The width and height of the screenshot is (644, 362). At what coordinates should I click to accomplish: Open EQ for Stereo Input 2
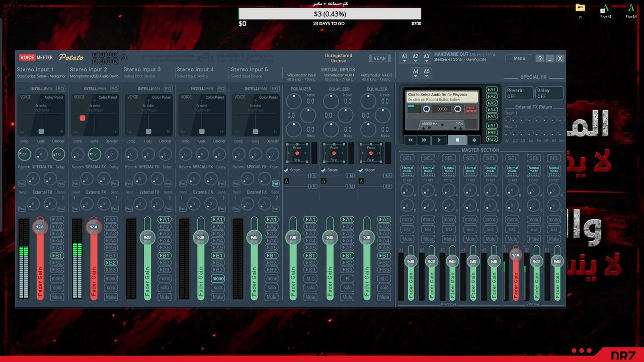pyautogui.click(x=115, y=88)
